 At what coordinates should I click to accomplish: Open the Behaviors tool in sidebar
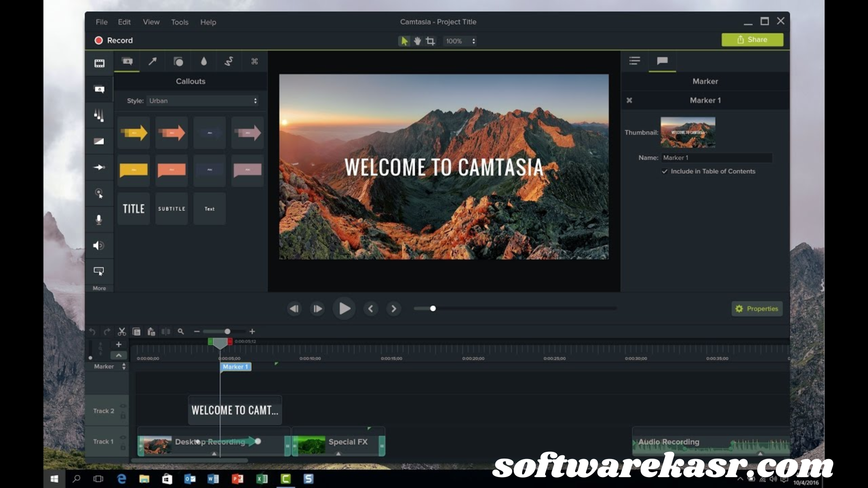[x=99, y=116]
